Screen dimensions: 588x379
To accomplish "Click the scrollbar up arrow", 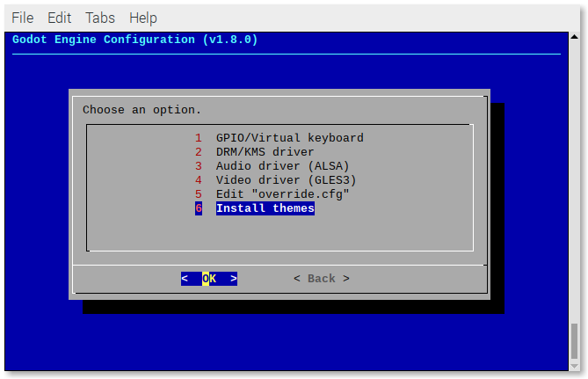I will click(x=574, y=37).
